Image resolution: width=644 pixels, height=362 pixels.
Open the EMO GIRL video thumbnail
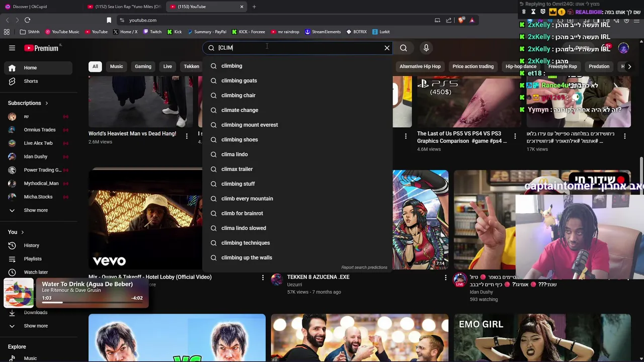click(542, 338)
